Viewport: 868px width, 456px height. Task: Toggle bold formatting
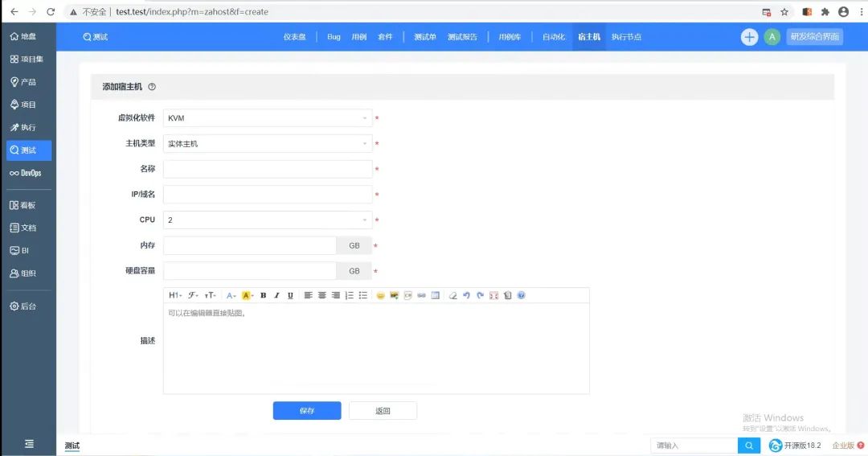click(x=264, y=295)
